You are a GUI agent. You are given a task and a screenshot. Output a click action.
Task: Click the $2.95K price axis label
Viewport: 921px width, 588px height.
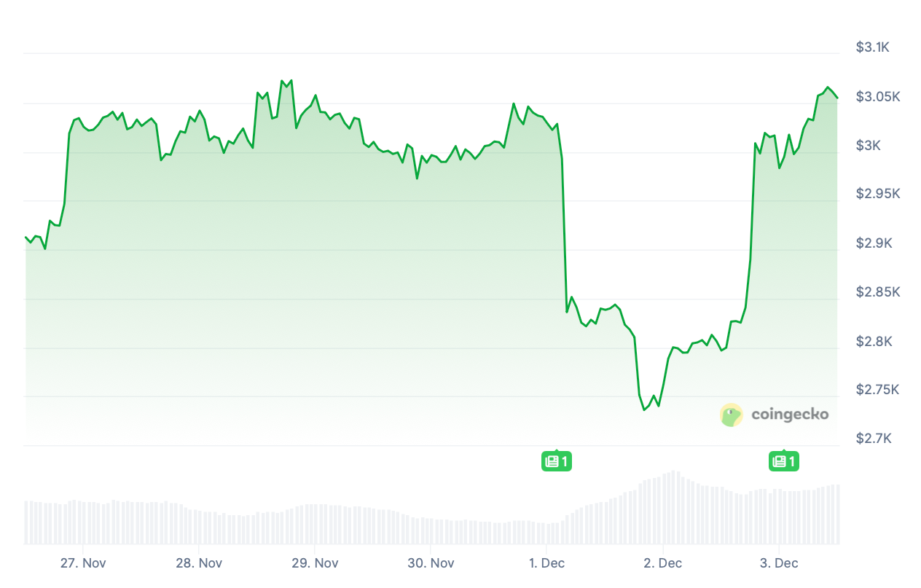877,194
